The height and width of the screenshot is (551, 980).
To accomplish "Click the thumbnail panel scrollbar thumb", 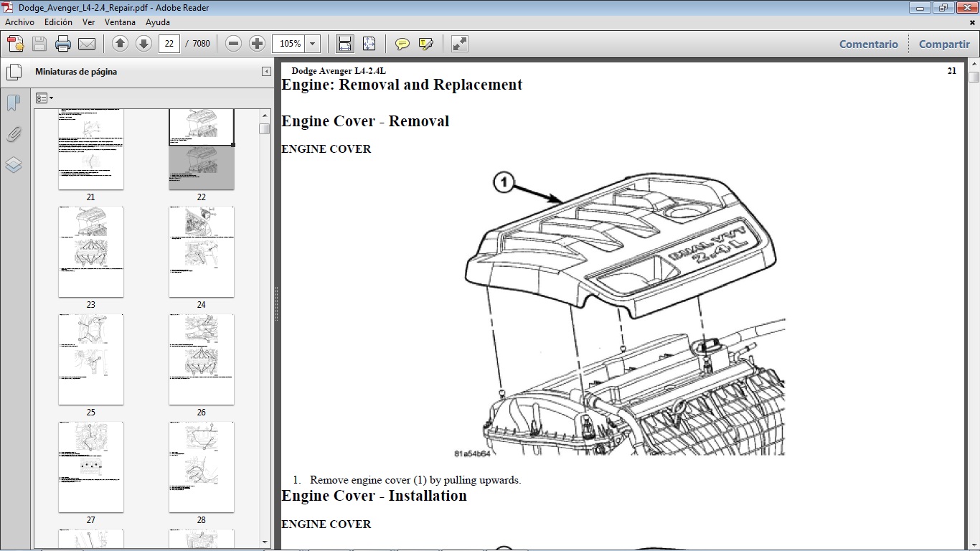I will point(265,128).
